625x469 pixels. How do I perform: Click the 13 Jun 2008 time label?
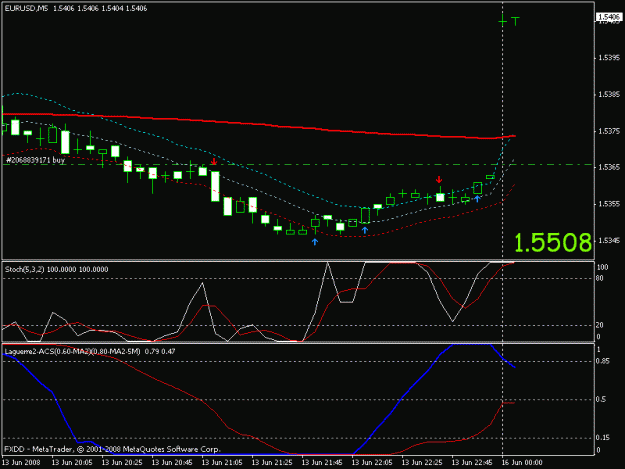pos(21,463)
